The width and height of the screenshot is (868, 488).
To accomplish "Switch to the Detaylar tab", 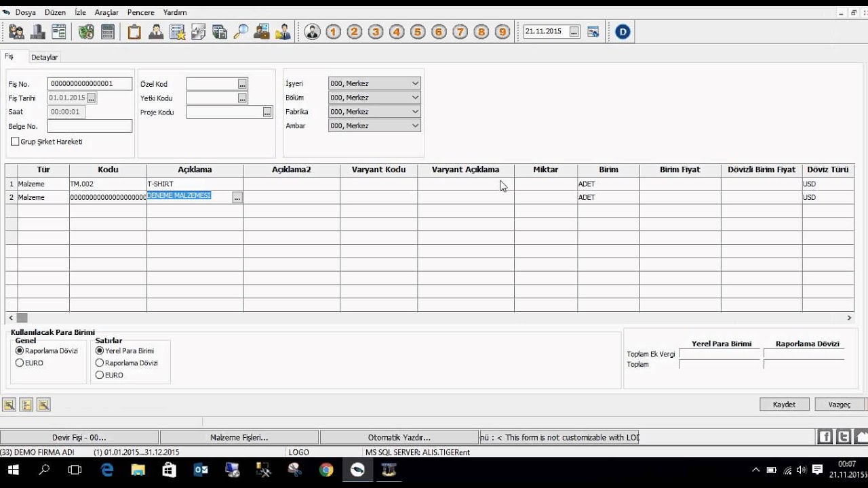I will pos(44,57).
